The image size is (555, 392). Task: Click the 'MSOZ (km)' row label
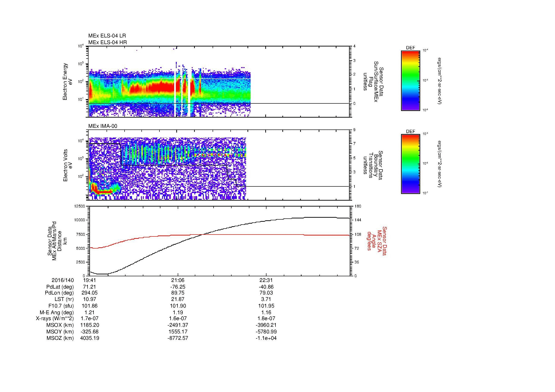point(60,338)
